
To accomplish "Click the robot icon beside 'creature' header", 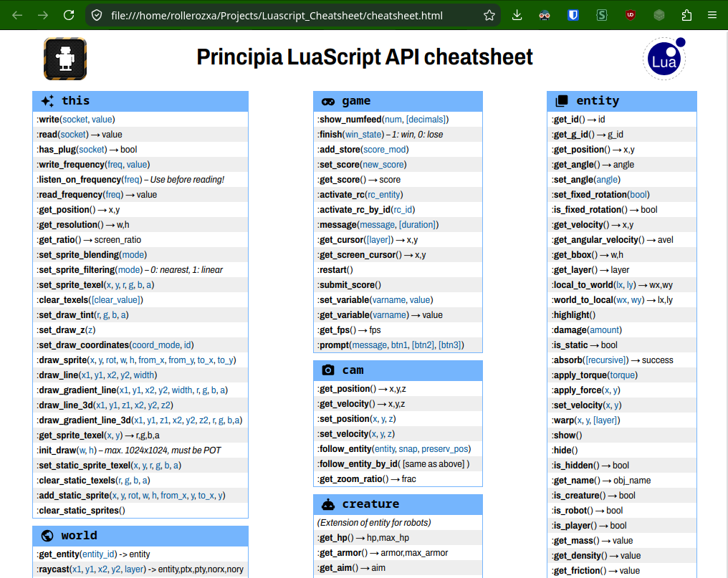I will [x=328, y=504].
